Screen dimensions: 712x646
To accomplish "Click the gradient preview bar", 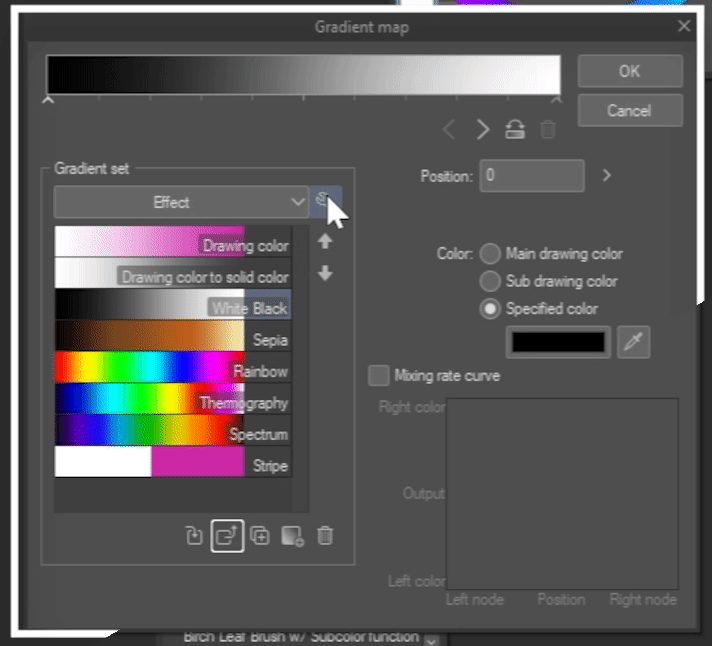I will click(x=303, y=74).
